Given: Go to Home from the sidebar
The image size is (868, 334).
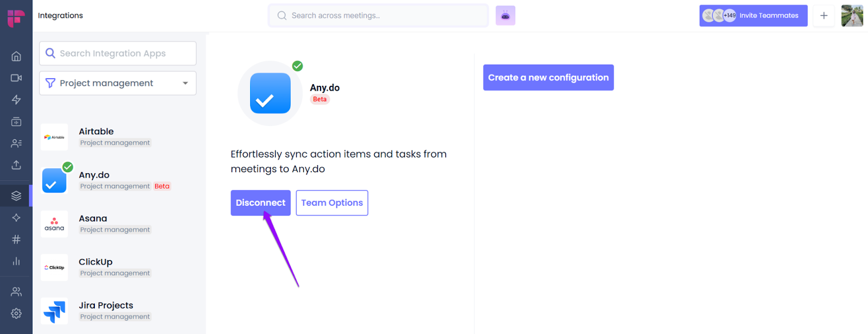Looking at the screenshot, I should pyautogui.click(x=16, y=56).
